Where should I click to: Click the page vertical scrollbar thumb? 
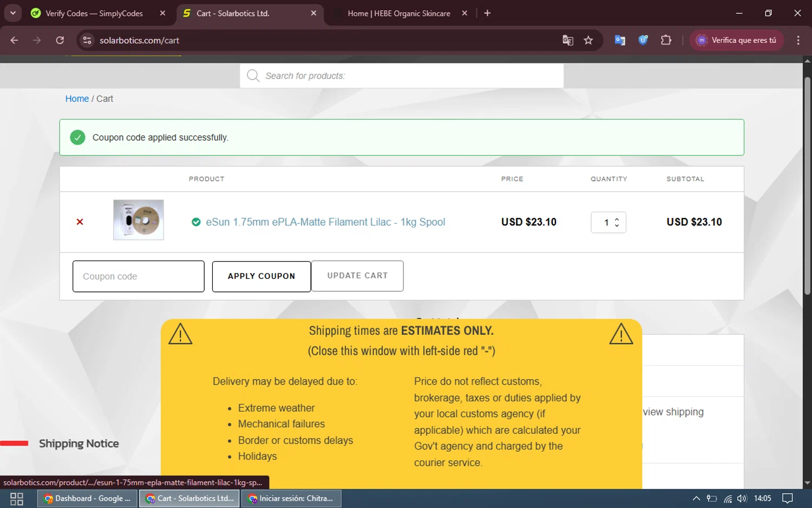(x=807, y=186)
